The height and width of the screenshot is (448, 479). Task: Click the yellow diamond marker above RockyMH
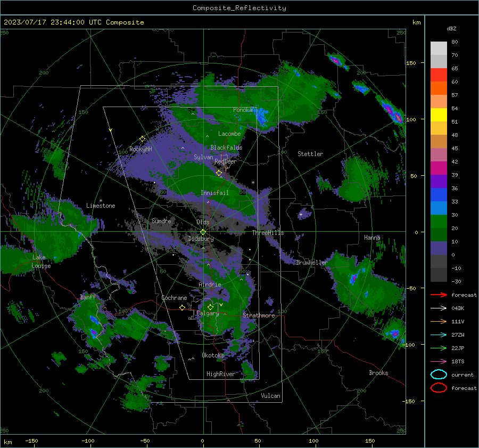tap(142, 139)
